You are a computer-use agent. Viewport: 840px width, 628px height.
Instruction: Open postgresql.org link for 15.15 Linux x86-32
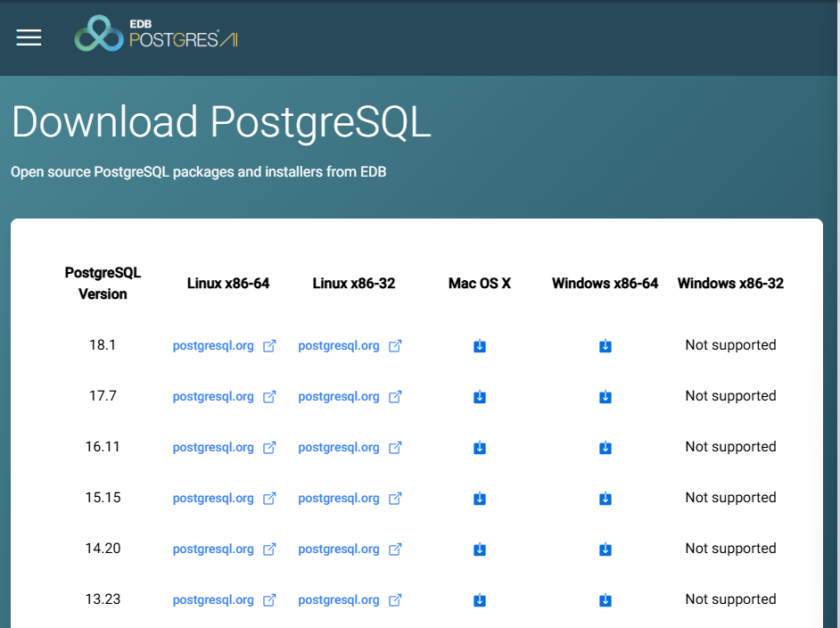[350, 499]
